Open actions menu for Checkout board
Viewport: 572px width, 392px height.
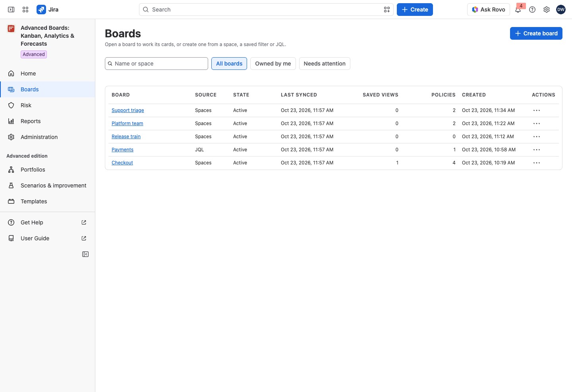click(537, 163)
